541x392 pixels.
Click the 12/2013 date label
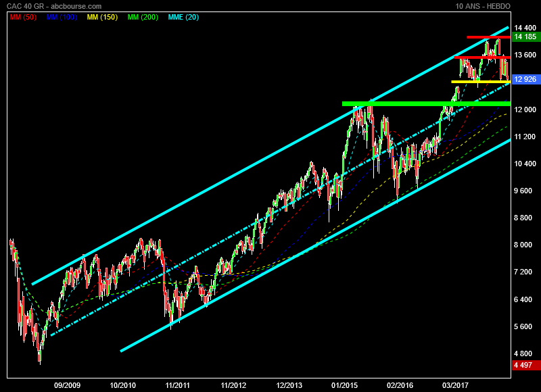[x=289, y=385]
